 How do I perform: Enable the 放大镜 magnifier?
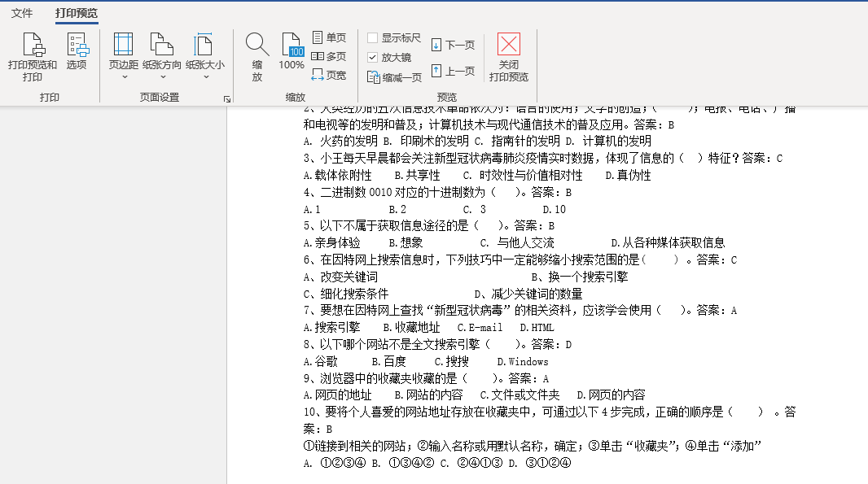(x=393, y=56)
